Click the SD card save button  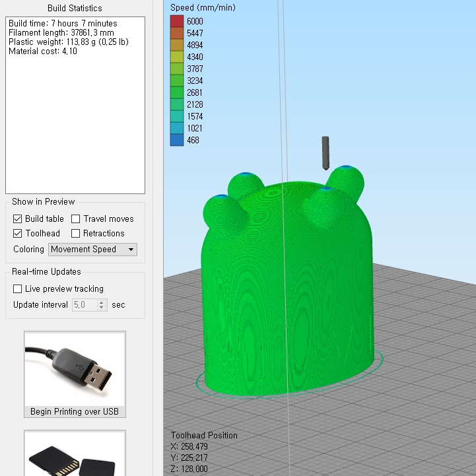(75, 454)
